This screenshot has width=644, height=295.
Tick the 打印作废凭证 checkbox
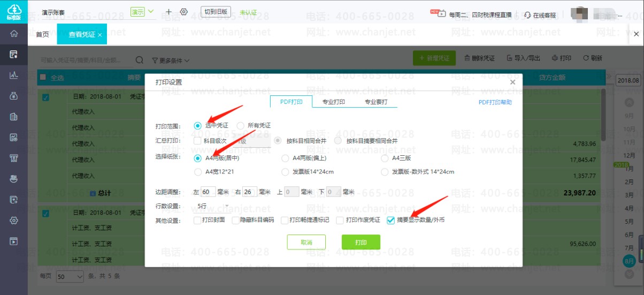340,220
